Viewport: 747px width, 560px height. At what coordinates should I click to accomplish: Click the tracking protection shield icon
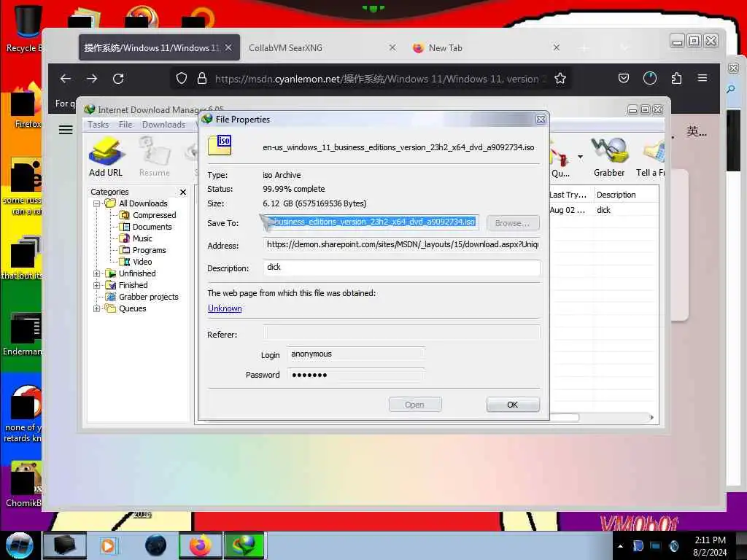pyautogui.click(x=182, y=78)
